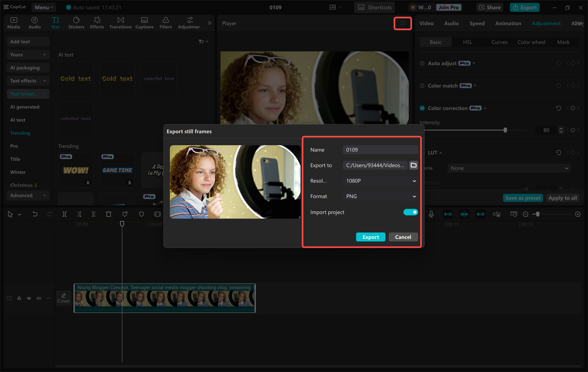Record a voiceover with the microphone icon
Screen dimensions: 588x372
coord(430,214)
